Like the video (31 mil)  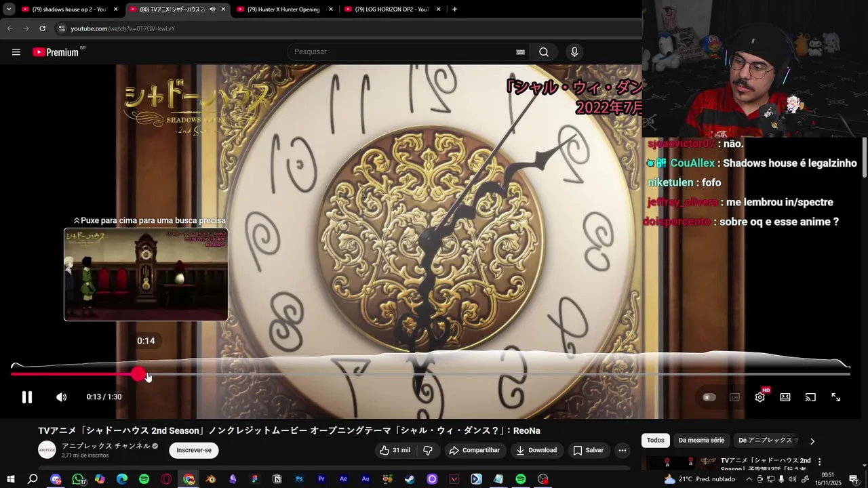(395, 450)
